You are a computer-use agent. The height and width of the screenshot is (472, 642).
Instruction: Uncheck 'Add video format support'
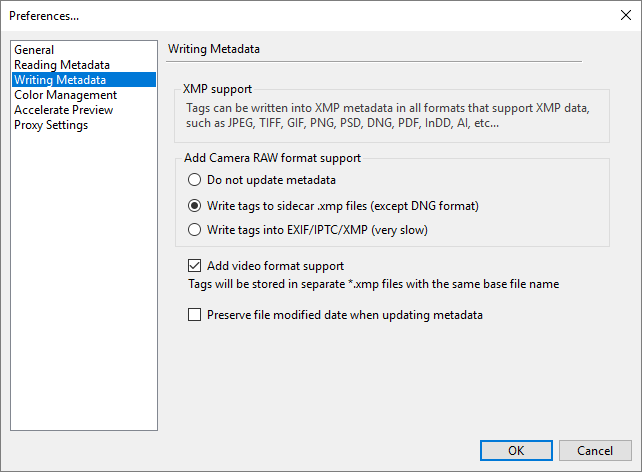[195, 266]
